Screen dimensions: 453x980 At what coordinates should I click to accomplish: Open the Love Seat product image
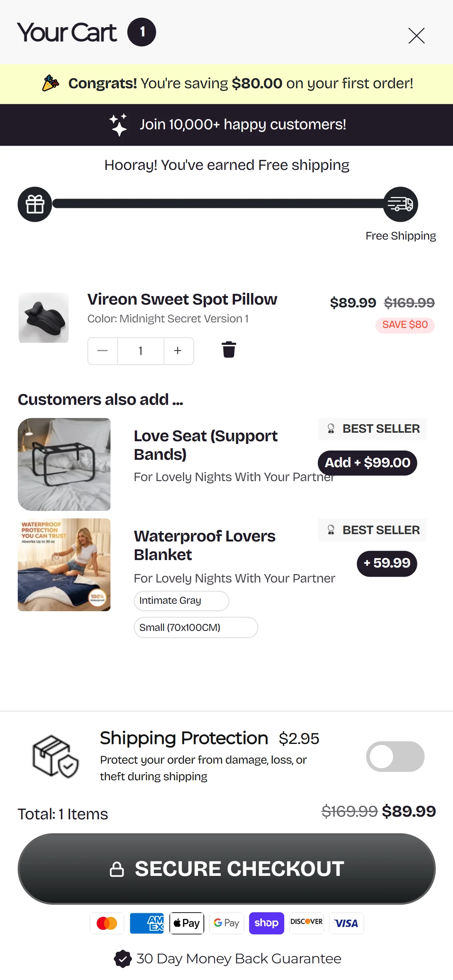tap(64, 464)
